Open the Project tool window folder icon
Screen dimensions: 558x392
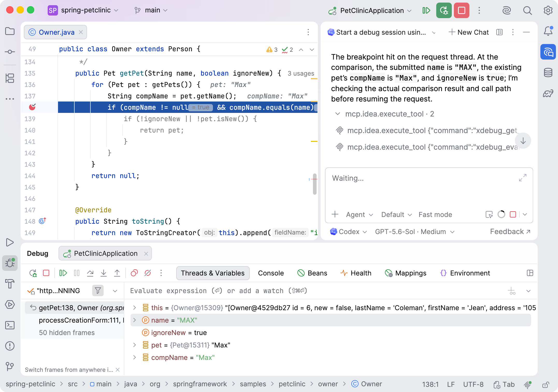[x=10, y=31]
